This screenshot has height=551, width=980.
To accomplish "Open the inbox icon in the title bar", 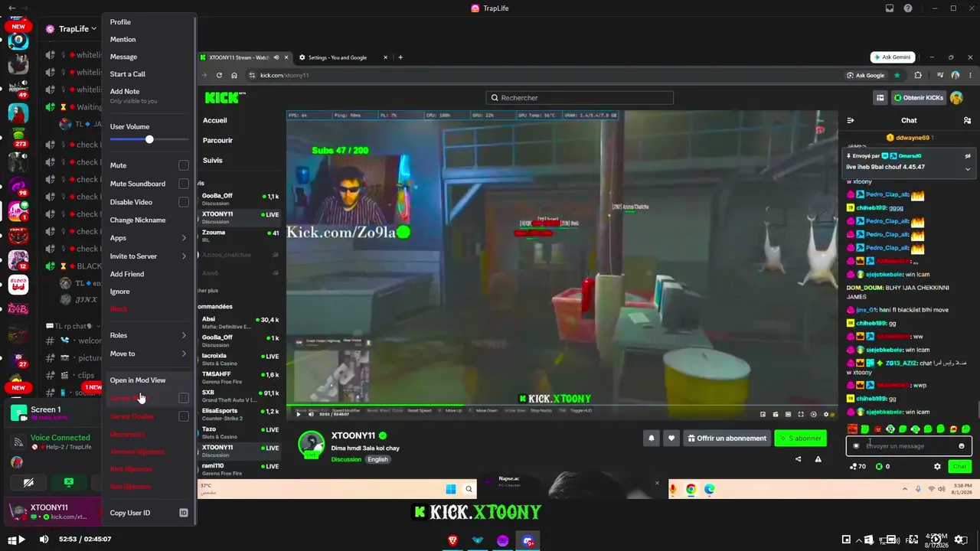I will pyautogui.click(x=889, y=8).
